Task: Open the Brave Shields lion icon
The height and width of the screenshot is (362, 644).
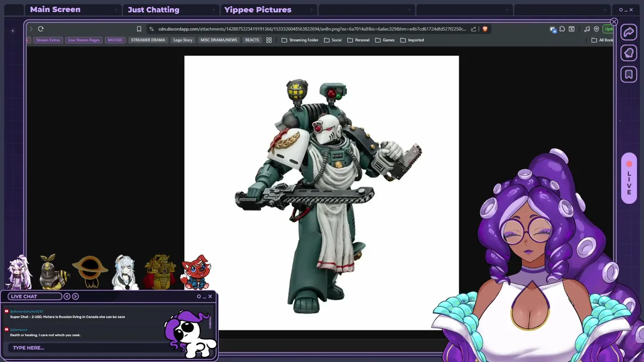Action: [485, 29]
